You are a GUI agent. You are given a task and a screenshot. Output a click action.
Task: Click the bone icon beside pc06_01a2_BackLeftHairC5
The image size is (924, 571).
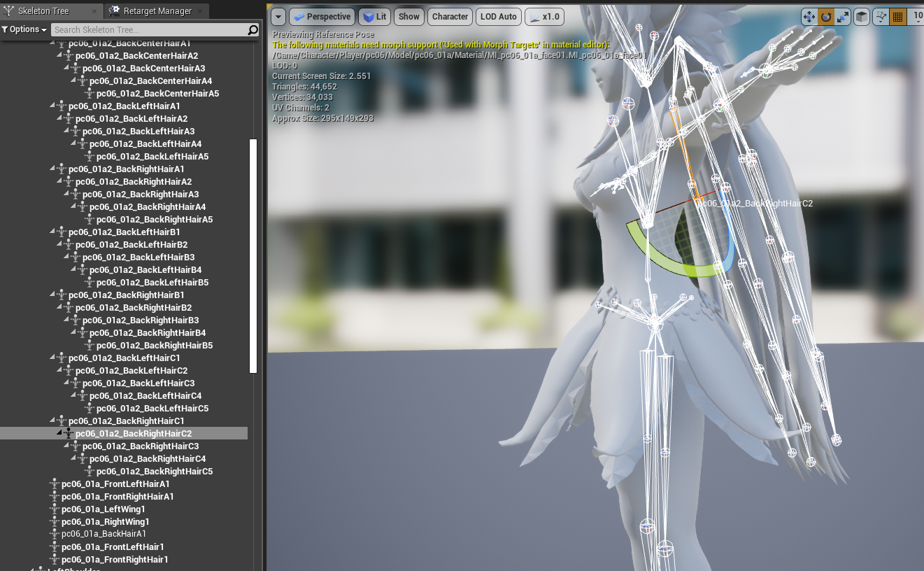[x=90, y=409]
